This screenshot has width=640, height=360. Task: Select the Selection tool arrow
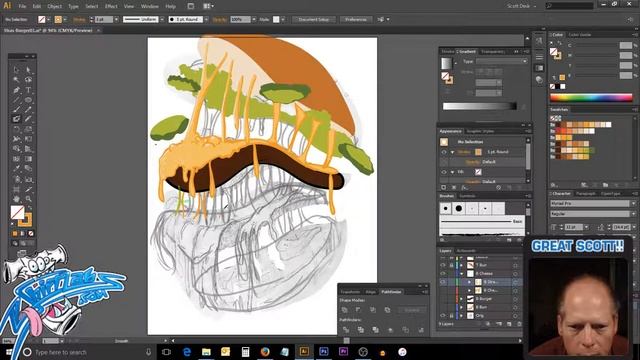click(x=16, y=70)
